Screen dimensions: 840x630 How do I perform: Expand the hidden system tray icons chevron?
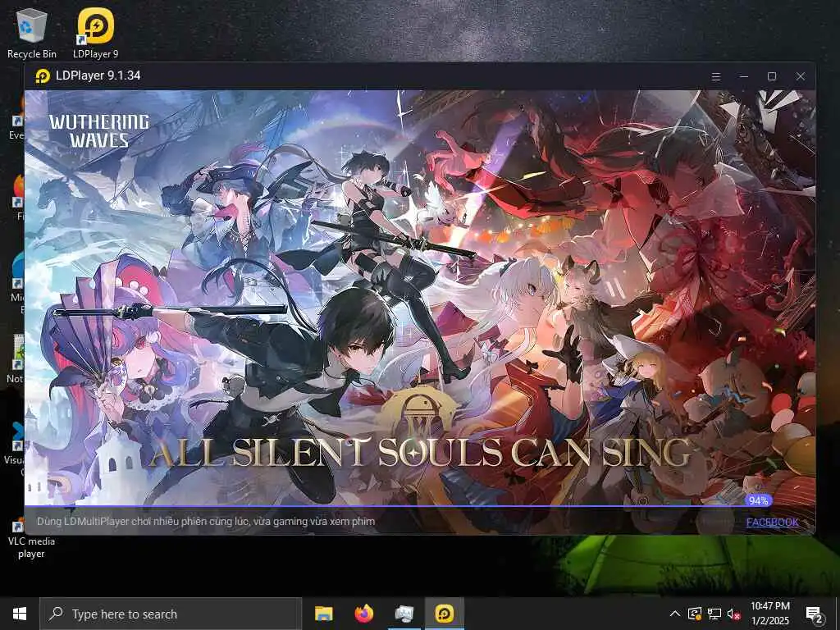pos(675,614)
